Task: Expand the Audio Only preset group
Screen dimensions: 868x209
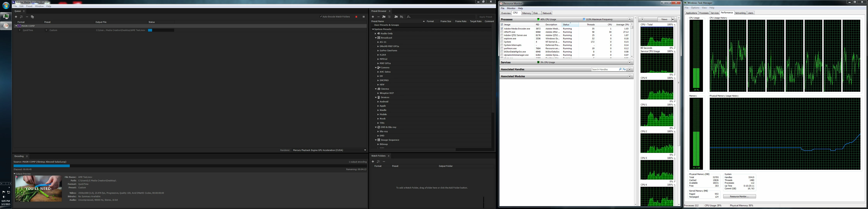Action: (x=375, y=34)
